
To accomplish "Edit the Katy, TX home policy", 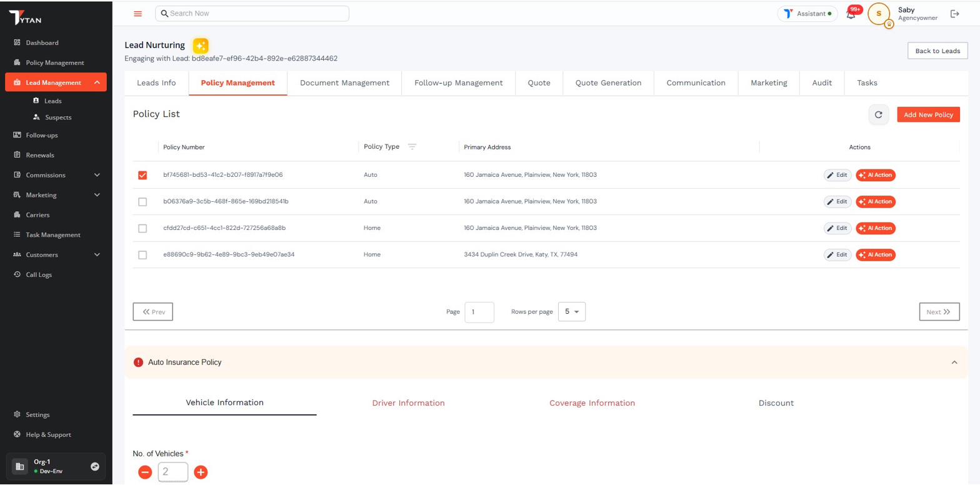I will pos(837,255).
